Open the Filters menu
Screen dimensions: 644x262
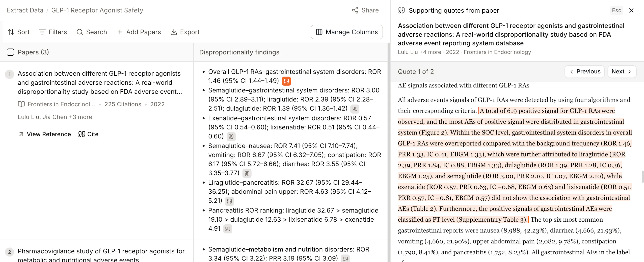[x=53, y=32]
